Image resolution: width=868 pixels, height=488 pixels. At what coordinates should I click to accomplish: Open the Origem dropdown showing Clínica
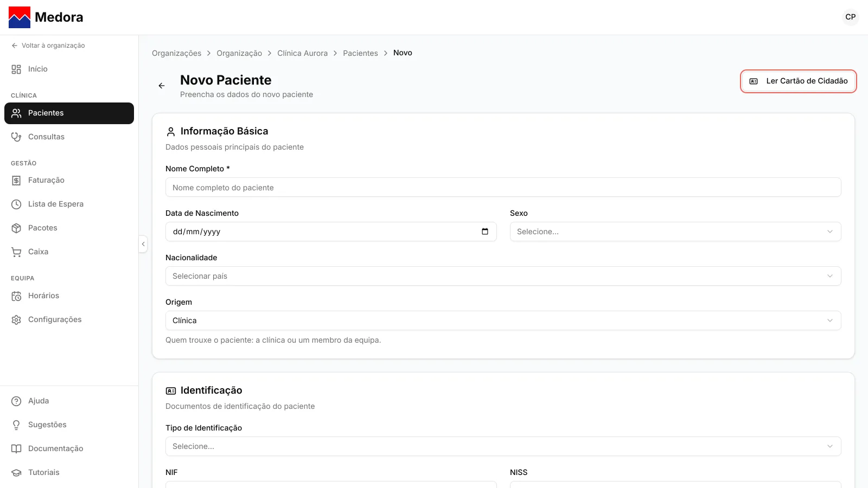[503, 320]
